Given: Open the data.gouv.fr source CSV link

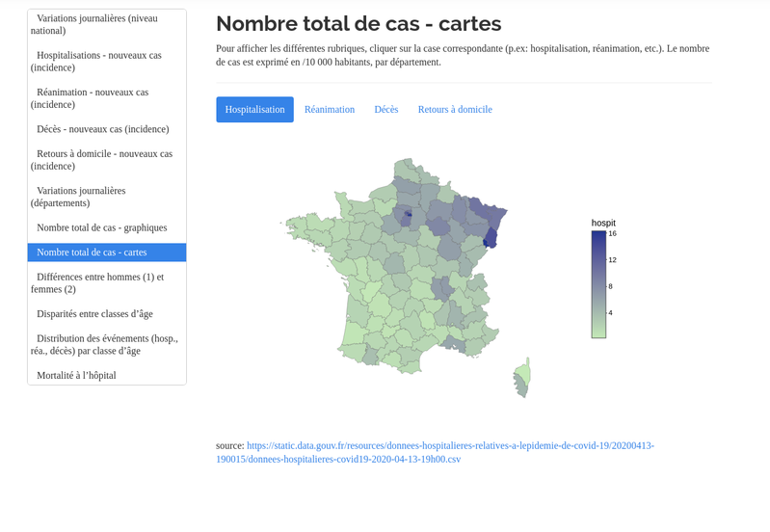Looking at the screenshot, I should (x=450, y=452).
